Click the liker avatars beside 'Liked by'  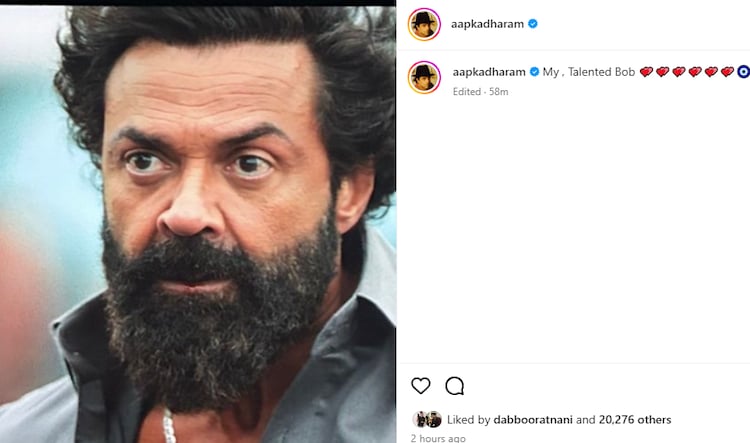[428, 420]
